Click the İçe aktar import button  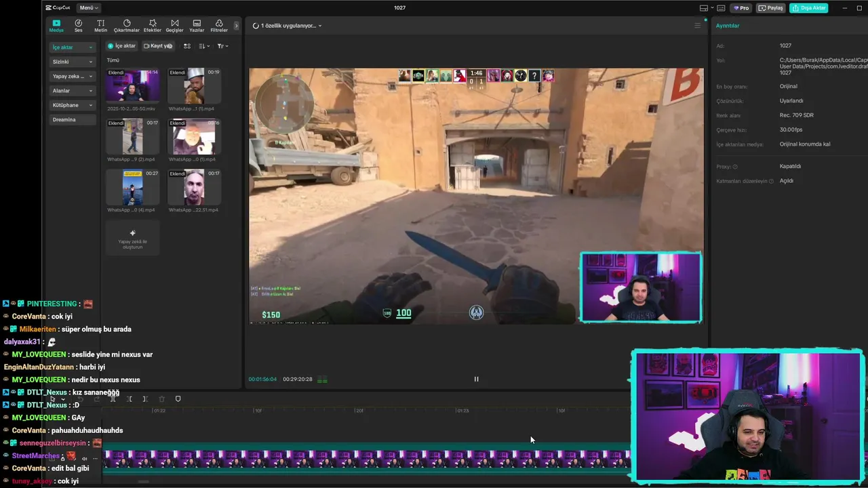(x=122, y=46)
